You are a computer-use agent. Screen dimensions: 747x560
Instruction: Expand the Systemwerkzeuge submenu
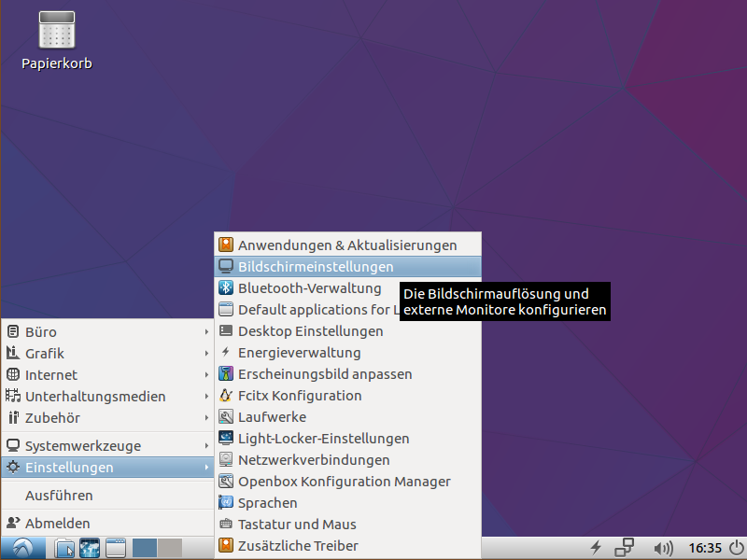[107, 446]
